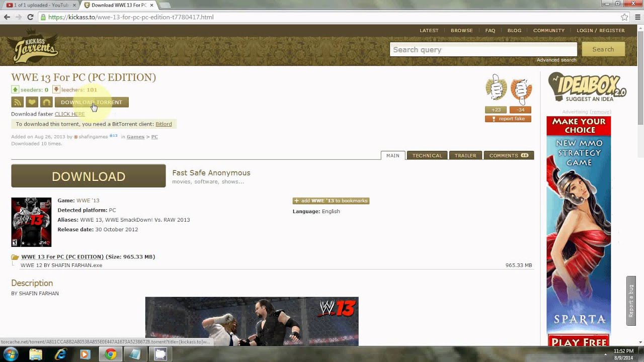Viewport: 644px width, 362px height.
Task: Bookmark page with star icon
Action: pos(624,17)
